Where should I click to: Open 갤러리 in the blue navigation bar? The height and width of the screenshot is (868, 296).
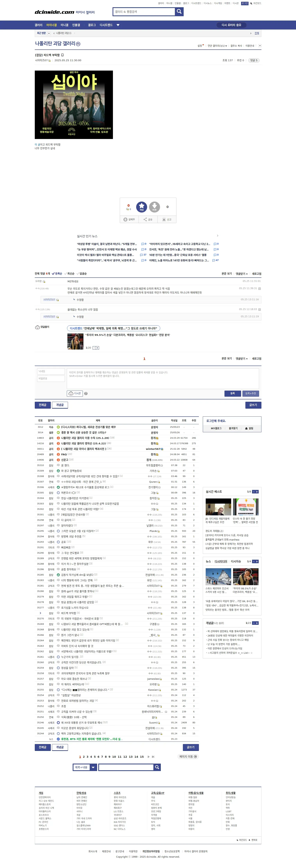click(38, 25)
